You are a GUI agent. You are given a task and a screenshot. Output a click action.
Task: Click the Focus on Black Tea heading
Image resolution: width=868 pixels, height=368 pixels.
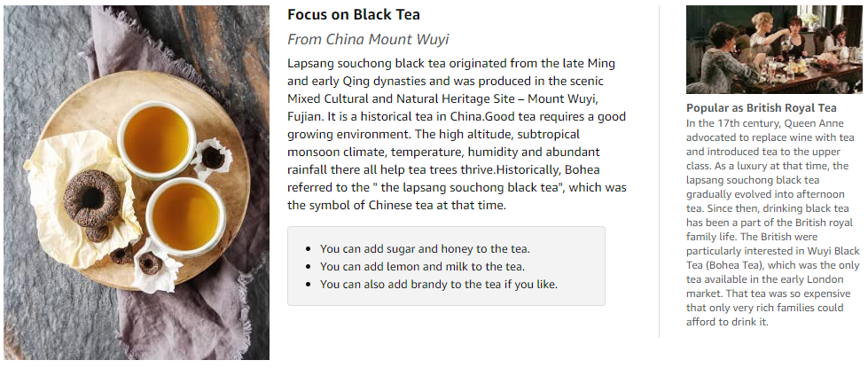click(354, 15)
